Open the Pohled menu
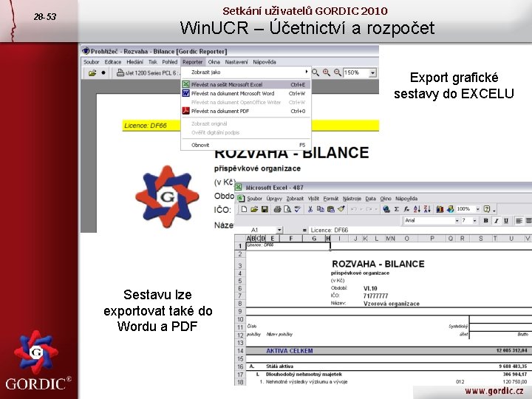This screenshot has height=399, width=532. click(x=170, y=62)
